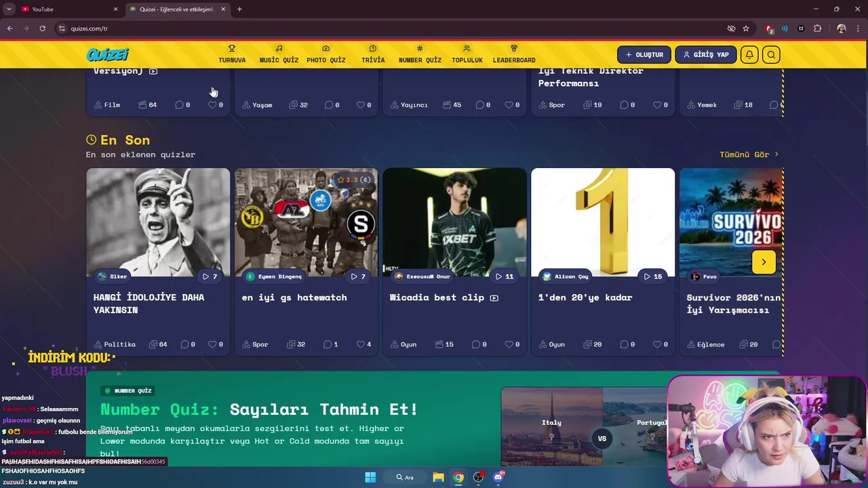Open the Leaderboard page

tap(514, 54)
